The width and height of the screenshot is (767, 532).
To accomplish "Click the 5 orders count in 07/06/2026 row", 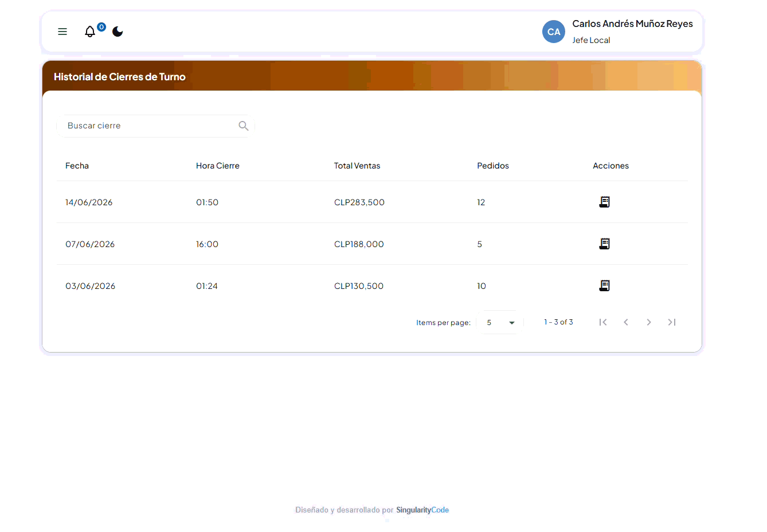I will [479, 244].
